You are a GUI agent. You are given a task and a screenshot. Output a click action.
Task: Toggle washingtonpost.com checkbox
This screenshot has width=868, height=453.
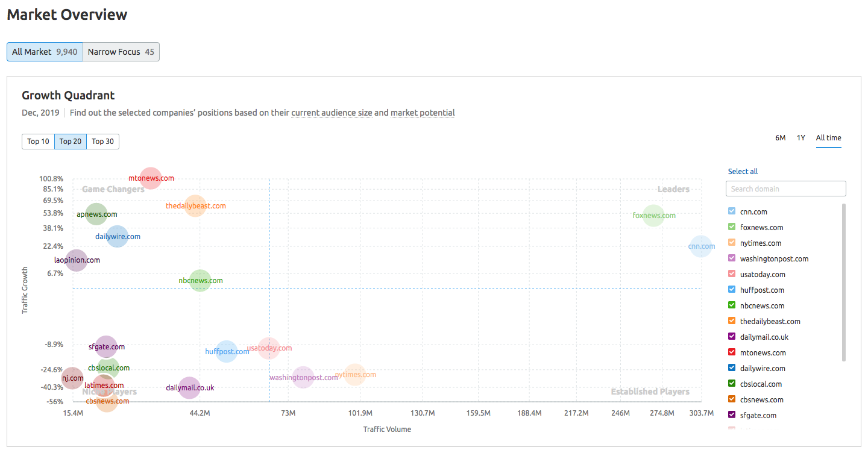click(x=732, y=258)
